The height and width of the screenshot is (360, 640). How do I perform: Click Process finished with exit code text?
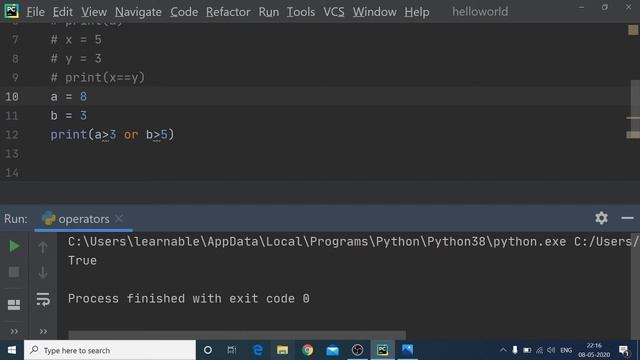tap(189, 298)
